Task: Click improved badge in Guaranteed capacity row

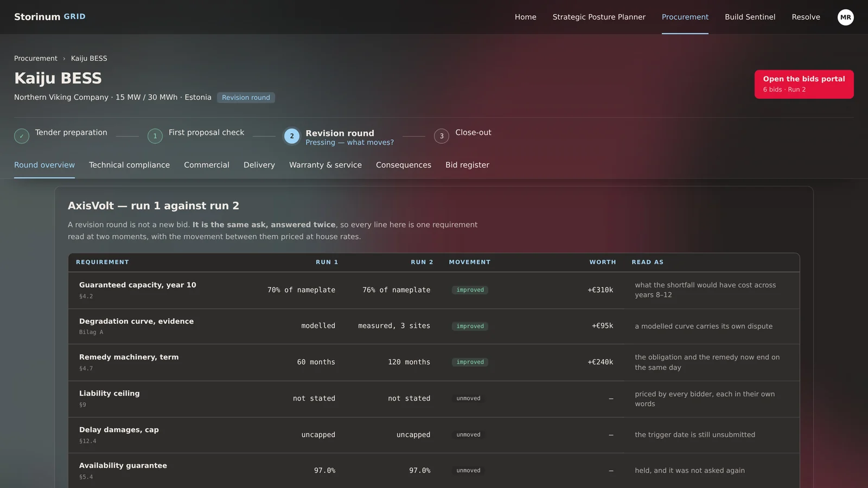Action: coord(470,290)
